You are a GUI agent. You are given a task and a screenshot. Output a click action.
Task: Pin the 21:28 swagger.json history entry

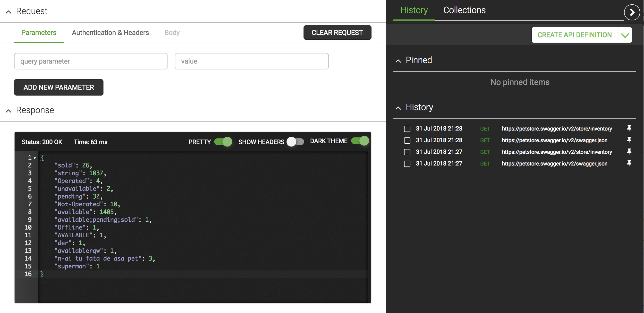(629, 140)
